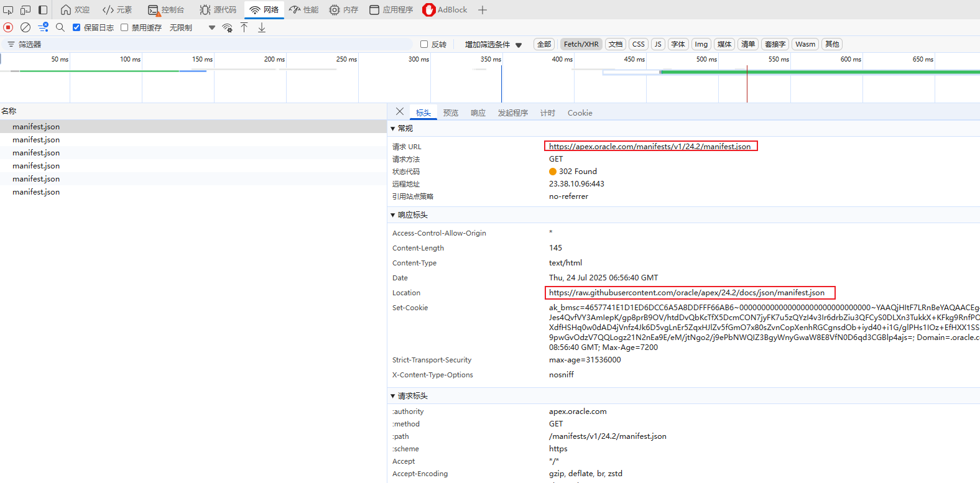This screenshot has height=483, width=980.
Task: Select the 网络 network tab
Action: [264, 10]
